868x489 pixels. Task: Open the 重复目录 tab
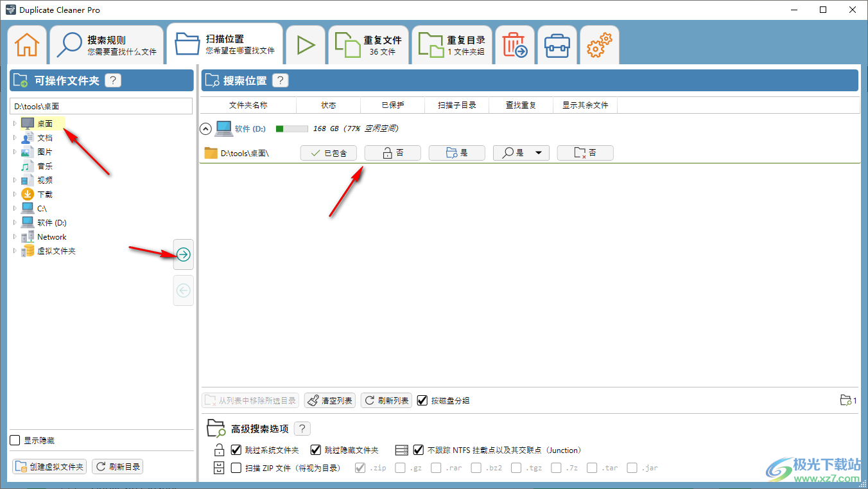[452, 45]
